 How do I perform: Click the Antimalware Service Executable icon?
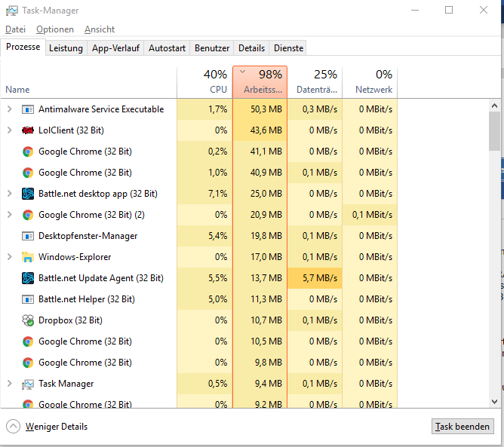[x=28, y=109]
